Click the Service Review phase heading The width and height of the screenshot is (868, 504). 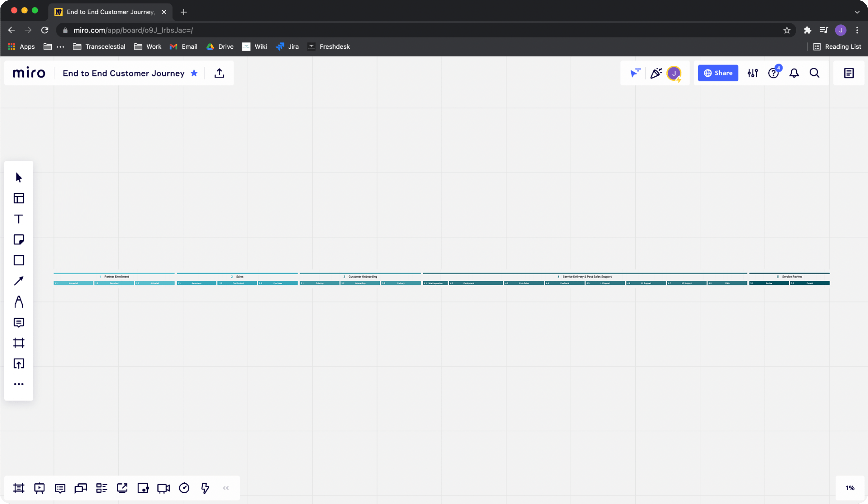[792, 277]
